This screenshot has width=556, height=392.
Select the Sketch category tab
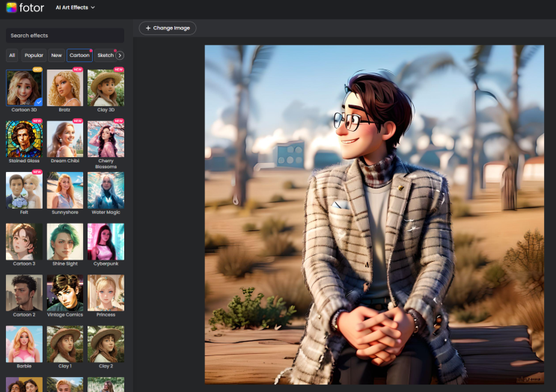(x=106, y=55)
